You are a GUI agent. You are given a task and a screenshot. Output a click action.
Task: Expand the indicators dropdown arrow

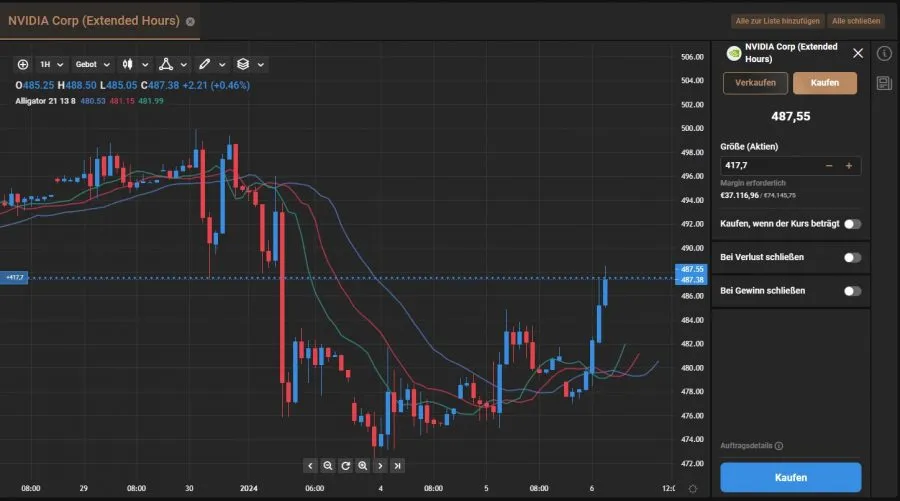coord(184,65)
